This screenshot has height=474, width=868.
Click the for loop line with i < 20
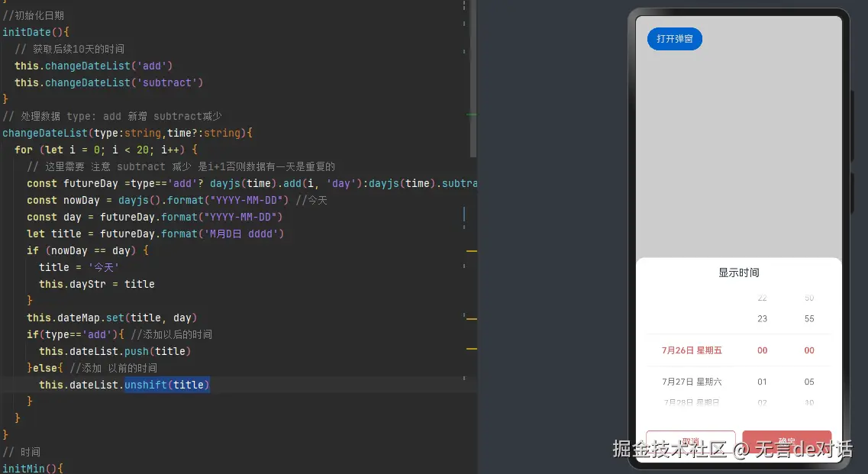coord(106,150)
